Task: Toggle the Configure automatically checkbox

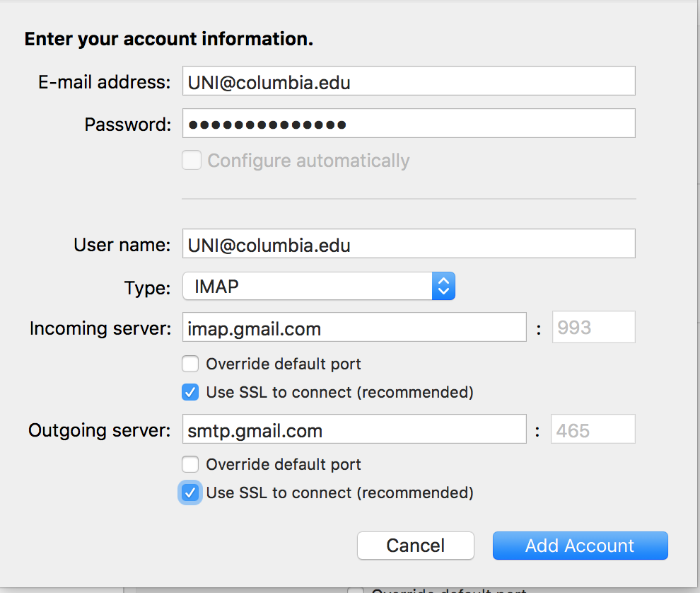Action: [192, 161]
